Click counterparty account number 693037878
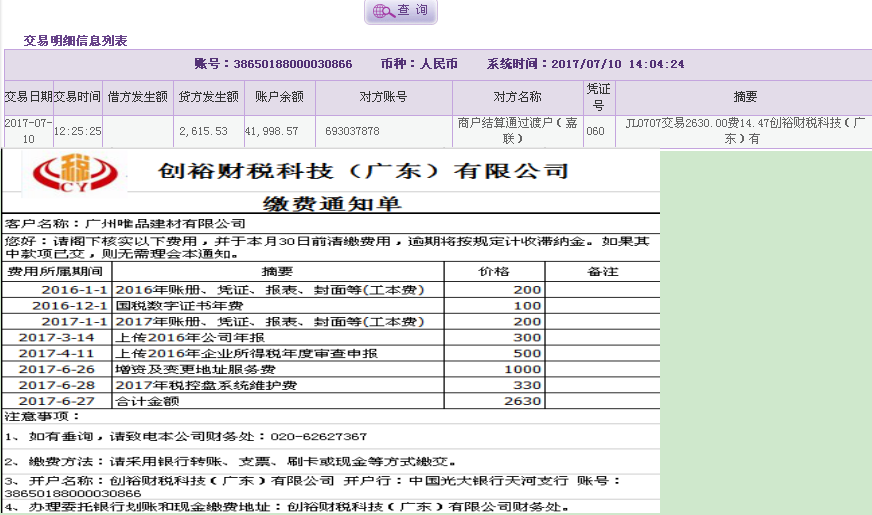This screenshot has width=872, height=515. (352, 131)
